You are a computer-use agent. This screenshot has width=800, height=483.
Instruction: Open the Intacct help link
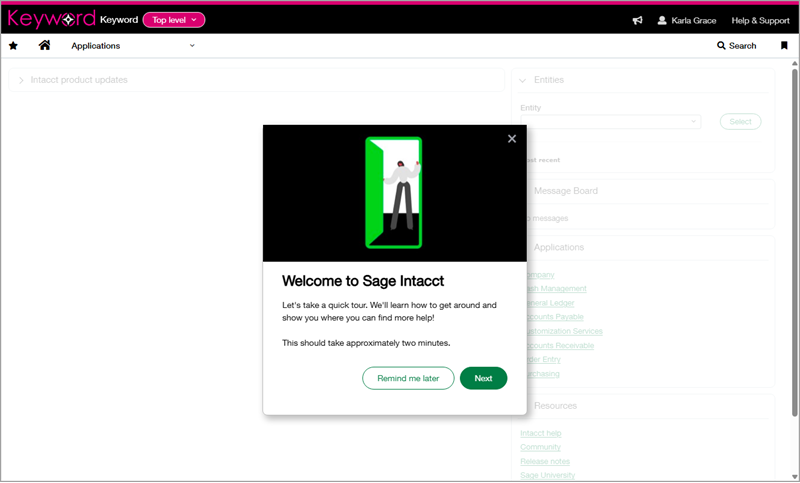point(540,433)
